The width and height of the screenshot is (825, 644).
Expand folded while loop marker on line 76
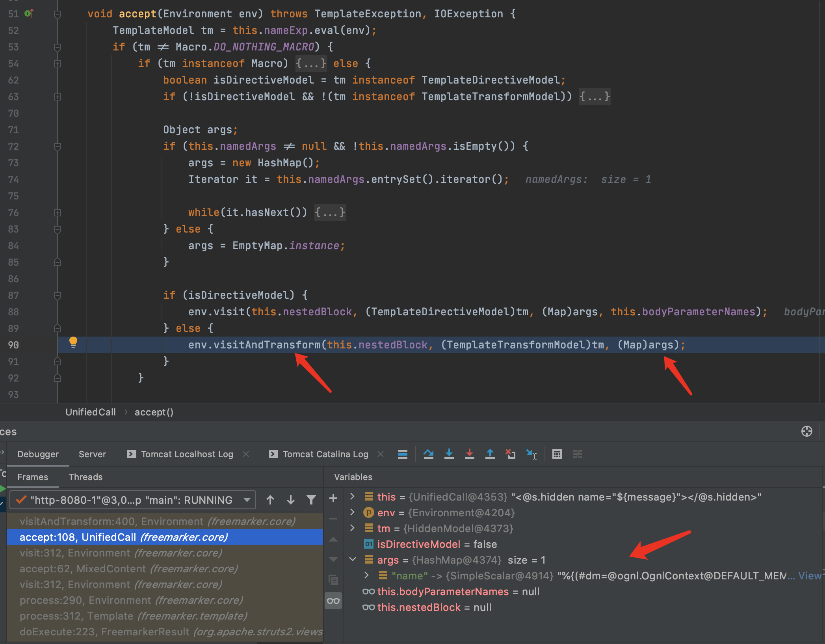58,212
